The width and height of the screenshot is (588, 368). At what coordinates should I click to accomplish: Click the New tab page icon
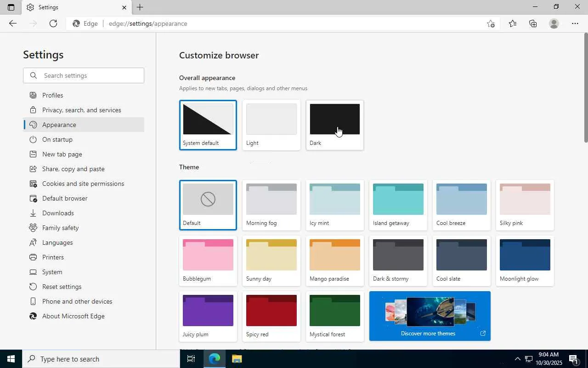tap(33, 154)
